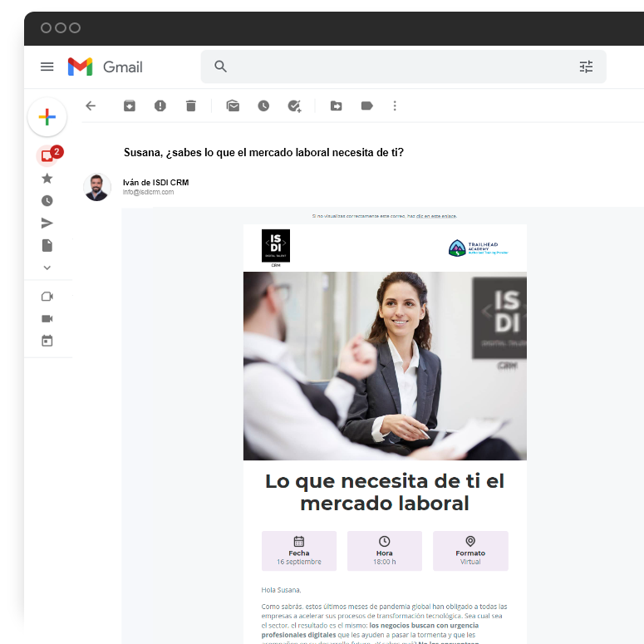Open calendar icon in sidebar
Viewport: 644px width, 644px height.
tap(47, 341)
